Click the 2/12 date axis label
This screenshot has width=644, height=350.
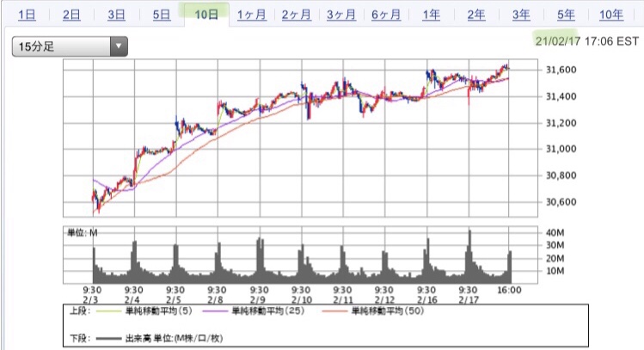[x=385, y=300]
